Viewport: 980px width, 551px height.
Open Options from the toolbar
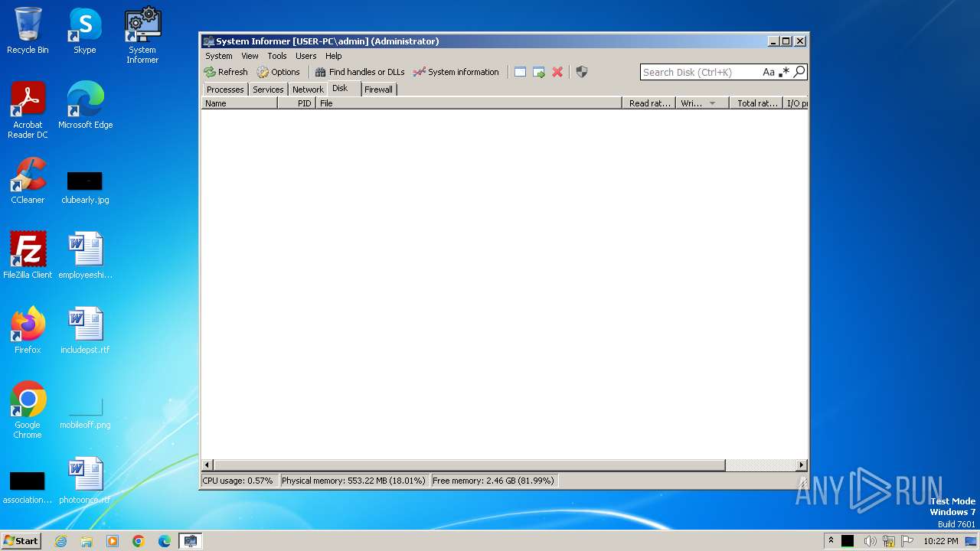tap(279, 72)
